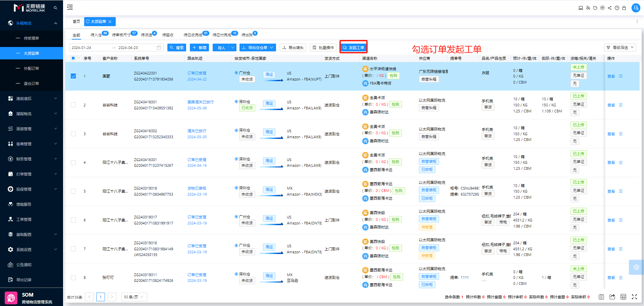Click the 新增 button

(x=199, y=48)
